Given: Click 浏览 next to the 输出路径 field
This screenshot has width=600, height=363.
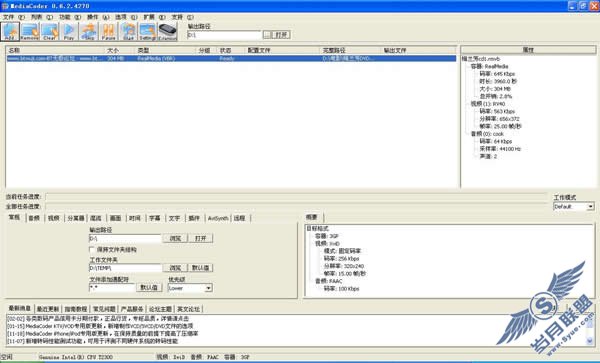Looking at the screenshot, I should click(175, 238).
